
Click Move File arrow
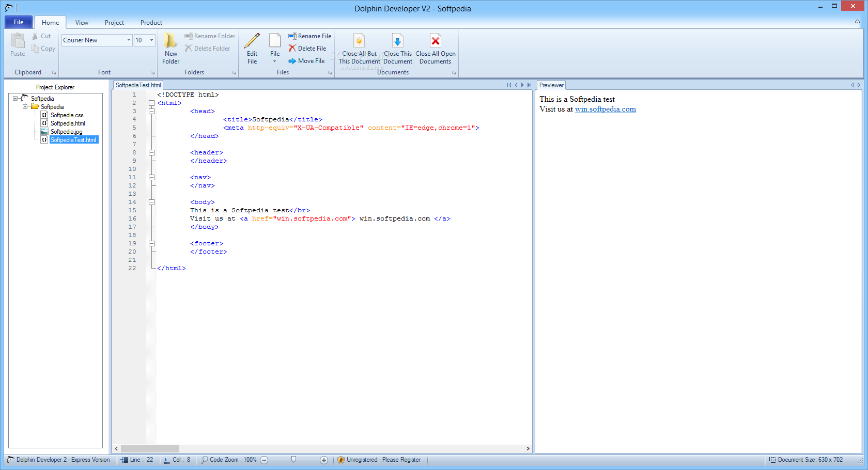click(x=307, y=61)
